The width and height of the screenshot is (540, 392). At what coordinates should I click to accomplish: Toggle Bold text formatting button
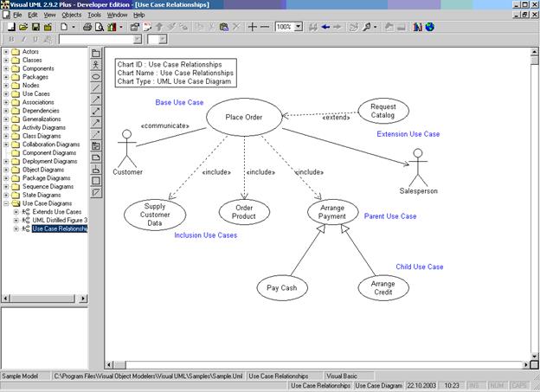(10, 40)
